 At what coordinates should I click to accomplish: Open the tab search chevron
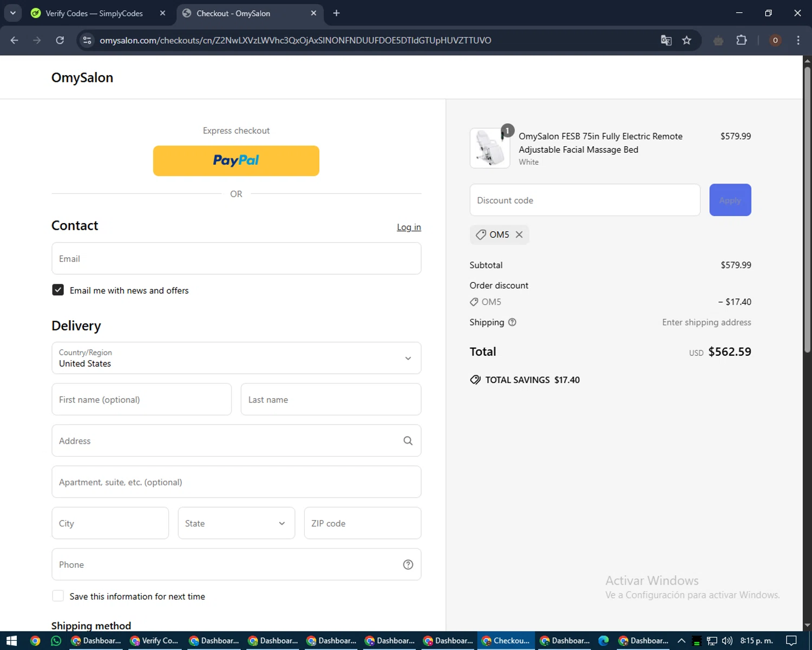[12, 13]
